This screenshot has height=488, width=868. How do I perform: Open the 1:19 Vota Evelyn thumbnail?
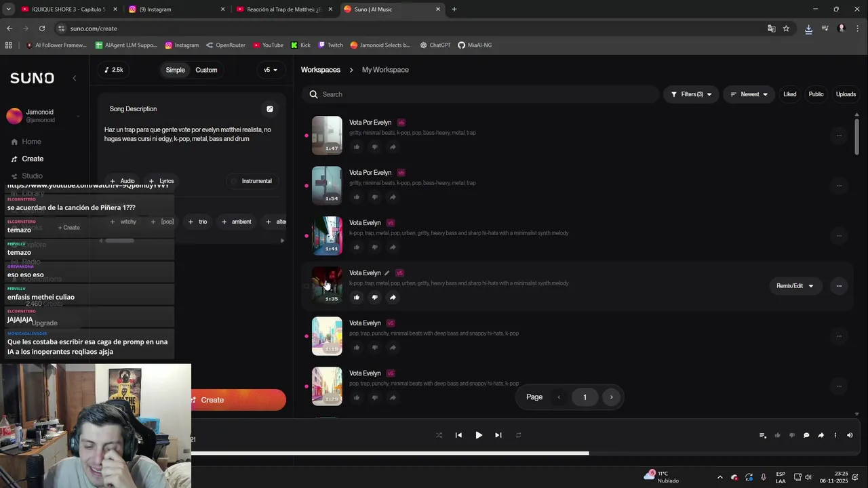coord(327,335)
